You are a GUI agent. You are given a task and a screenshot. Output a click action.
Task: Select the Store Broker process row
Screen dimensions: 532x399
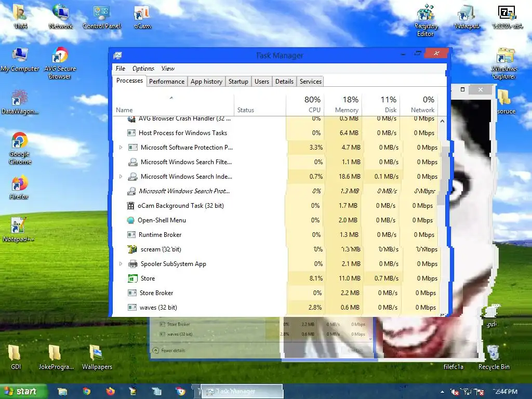275,293
